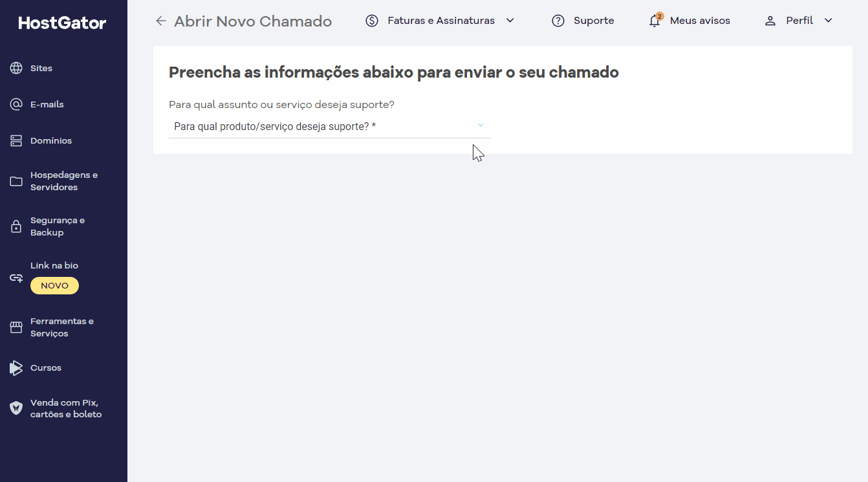Click Faturas e Assinaturas label
The width and height of the screenshot is (868, 482).
[441, 21]
